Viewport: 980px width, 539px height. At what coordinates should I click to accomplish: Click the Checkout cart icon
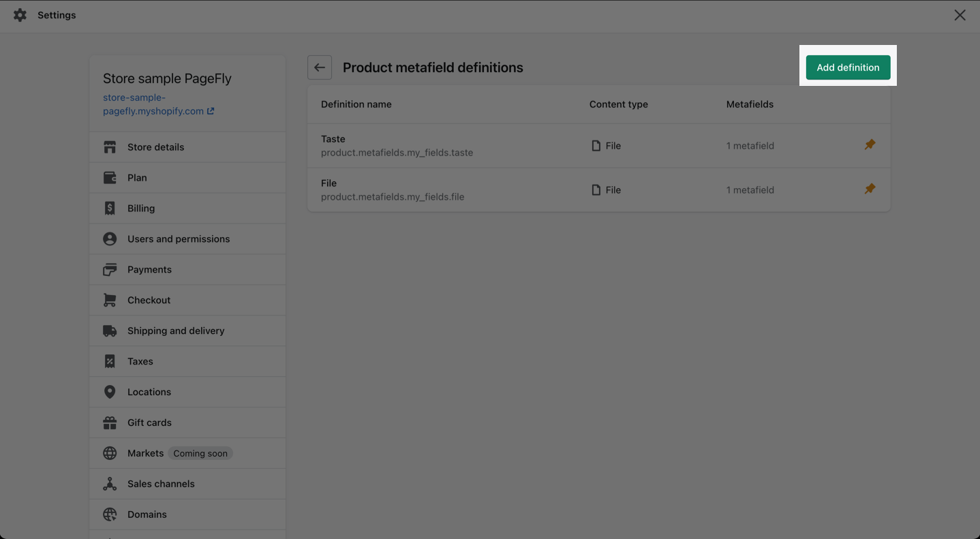tap(110, 300)
